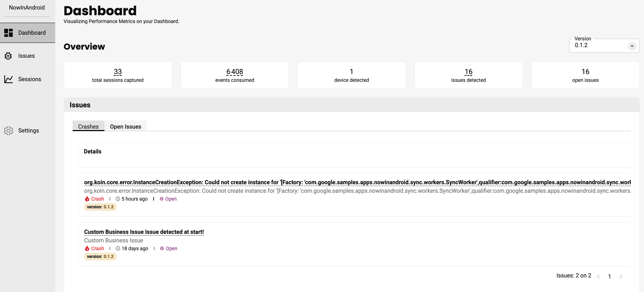Click the 6408 events consumed number
The image size is (644, 292).
(x=235, y=72)
